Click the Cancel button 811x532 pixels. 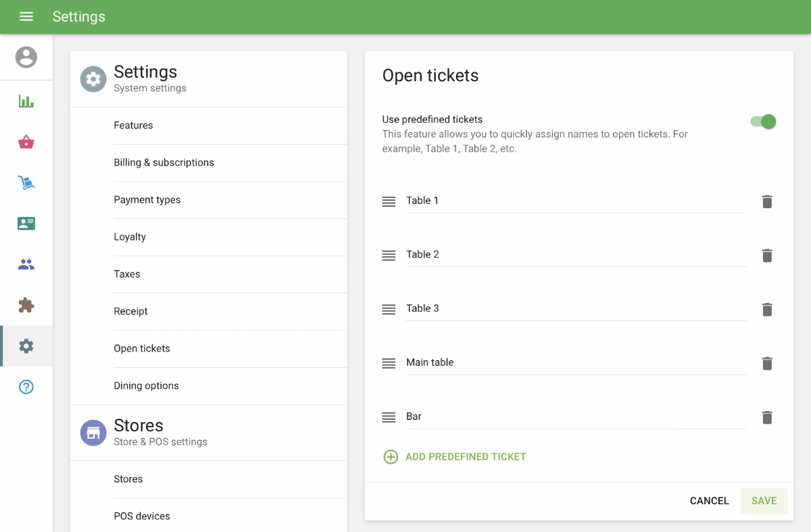click(x=710, y=501)
